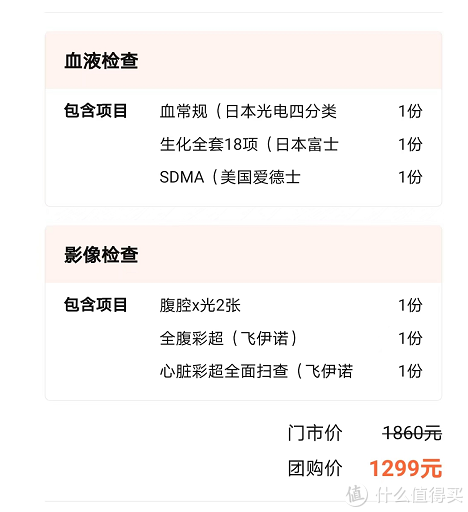
Task: Open the 全腹彩超（飞伊诺）item
Action: click(228, 338)
